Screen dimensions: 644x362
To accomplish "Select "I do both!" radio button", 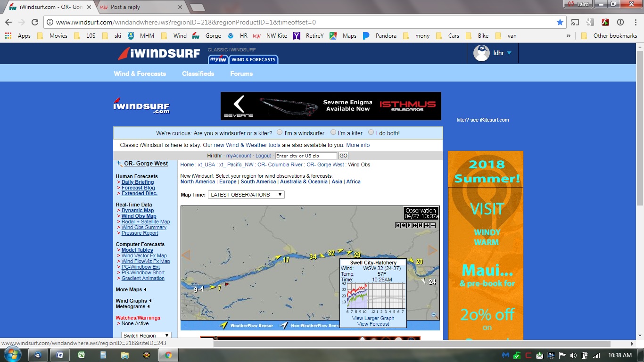I will tap(371, 132).
